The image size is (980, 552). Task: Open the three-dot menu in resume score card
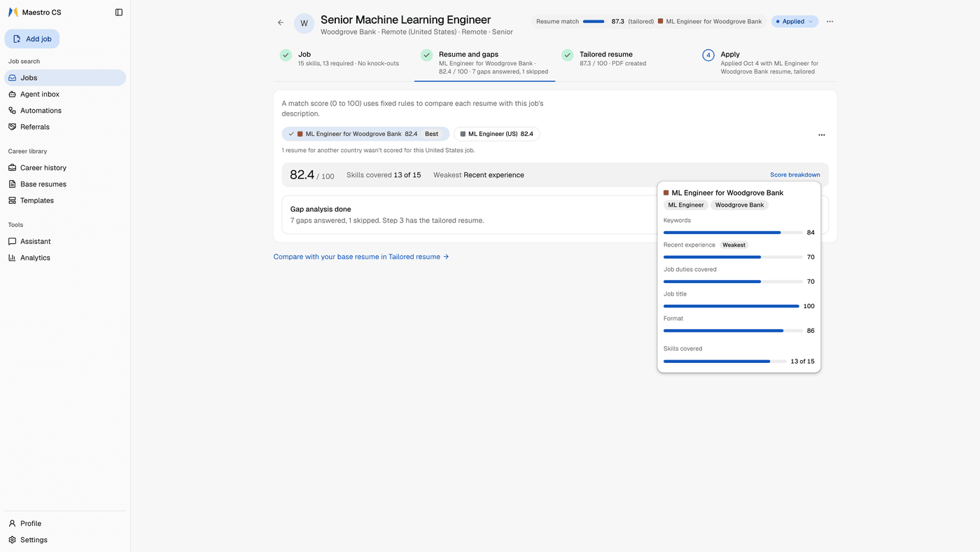tap(822, 134)
